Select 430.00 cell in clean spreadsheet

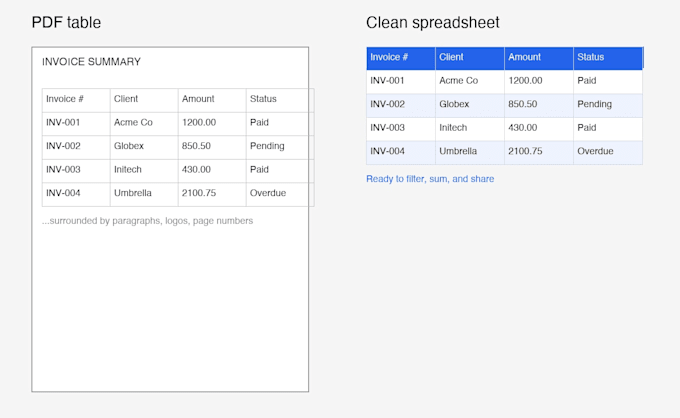pos(539,129)
